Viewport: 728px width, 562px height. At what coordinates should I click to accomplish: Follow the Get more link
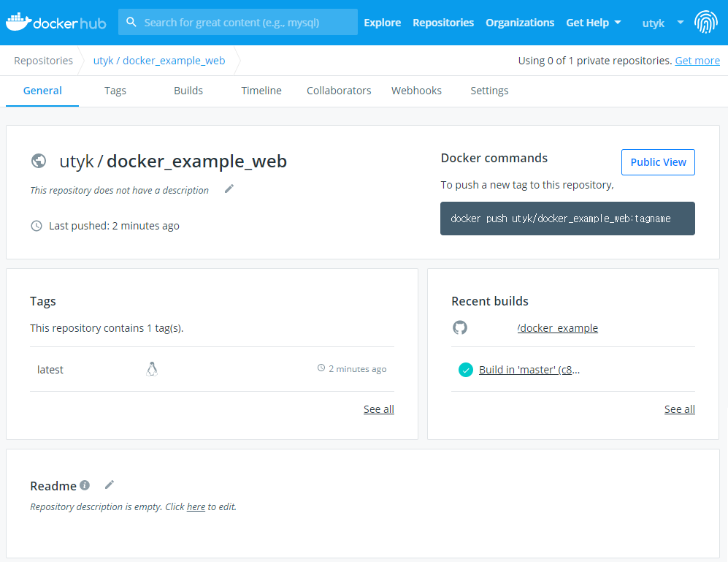[x=697, y=61]
